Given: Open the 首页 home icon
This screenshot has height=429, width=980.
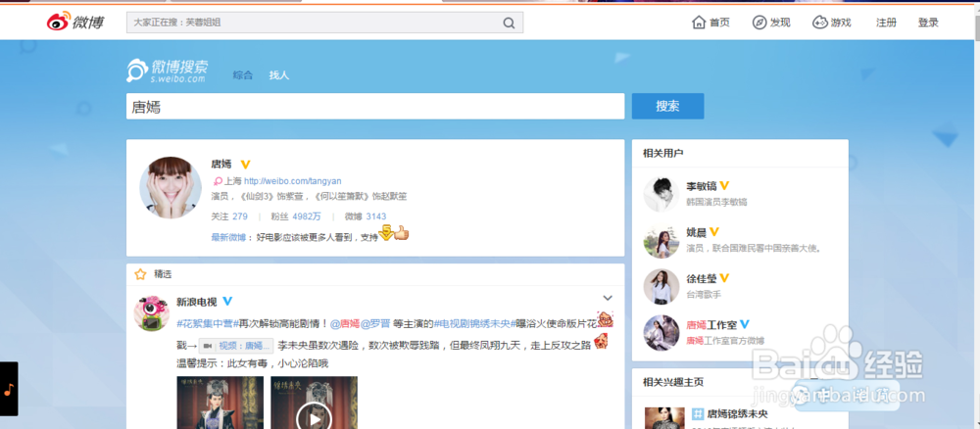Looking at the screenshot, I should (699, 23).
